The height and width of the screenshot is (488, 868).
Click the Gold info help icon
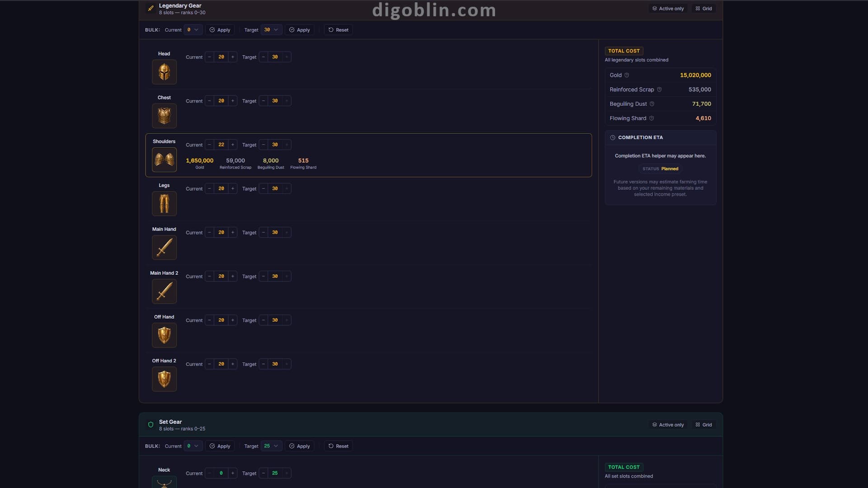pyautogui.click(x=627, y=75)
